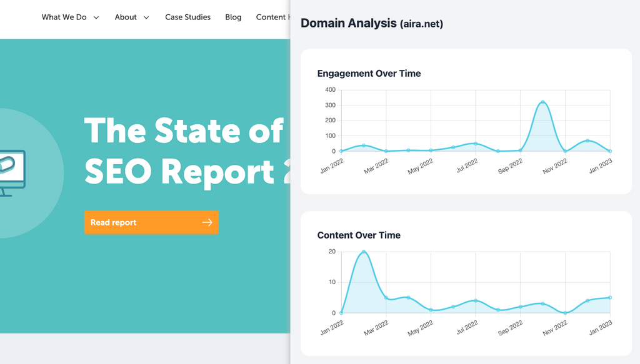Click Content chart Jan 2023 end point
This screenshot has height=364, width=640.
[609, 298]
